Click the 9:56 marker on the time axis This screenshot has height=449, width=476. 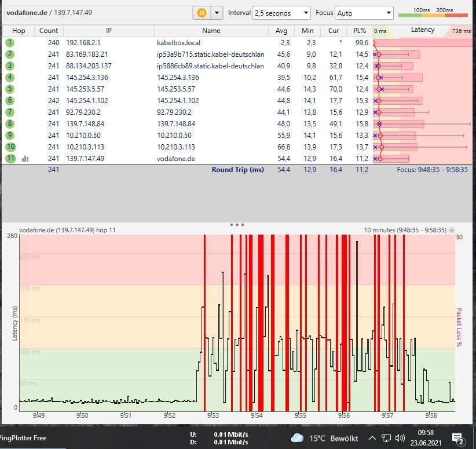[x=343, y=415]
